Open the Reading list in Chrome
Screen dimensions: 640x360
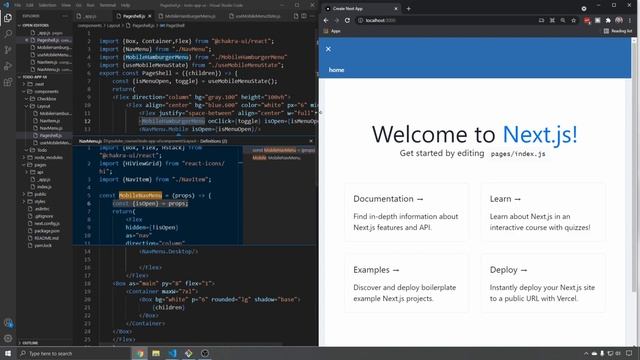coord(618,31)
